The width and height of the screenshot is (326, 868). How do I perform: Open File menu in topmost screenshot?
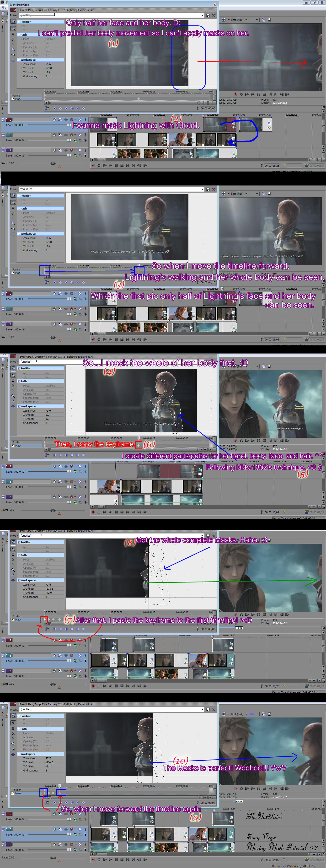pyautogui.click(x=4, y=7)
